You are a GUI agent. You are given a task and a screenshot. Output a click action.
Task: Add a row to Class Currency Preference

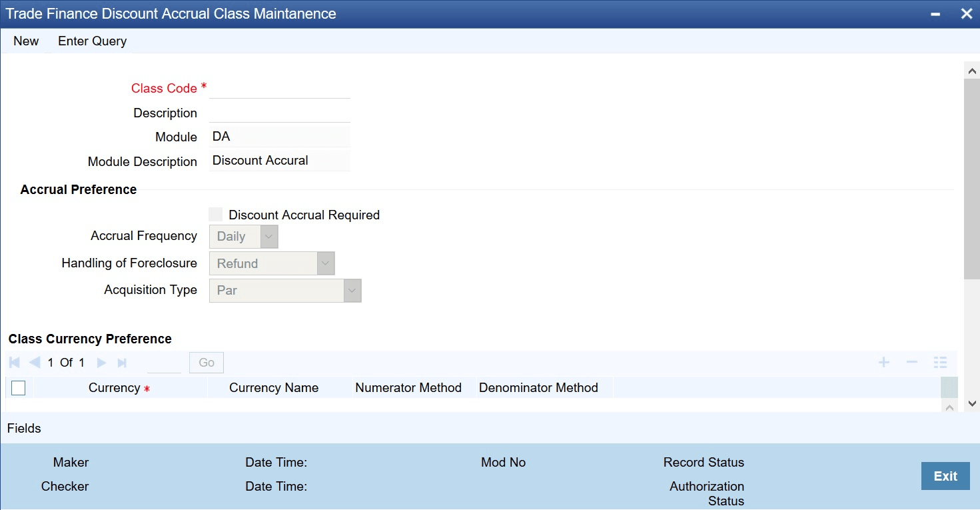884,362
